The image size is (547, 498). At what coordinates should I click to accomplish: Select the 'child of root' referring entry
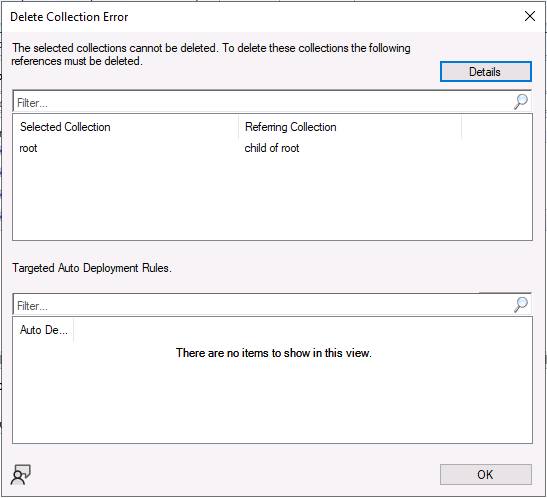pyautogui.click(x=272, y=148)
